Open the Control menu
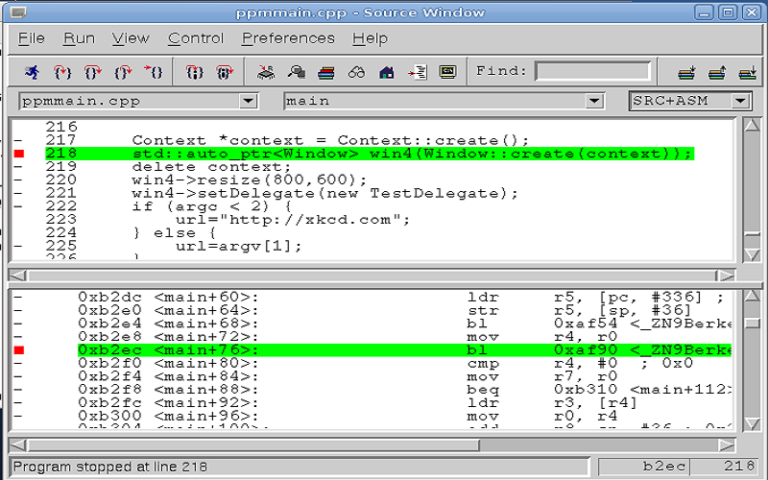768x480 pixels. (x=196, y=38)
